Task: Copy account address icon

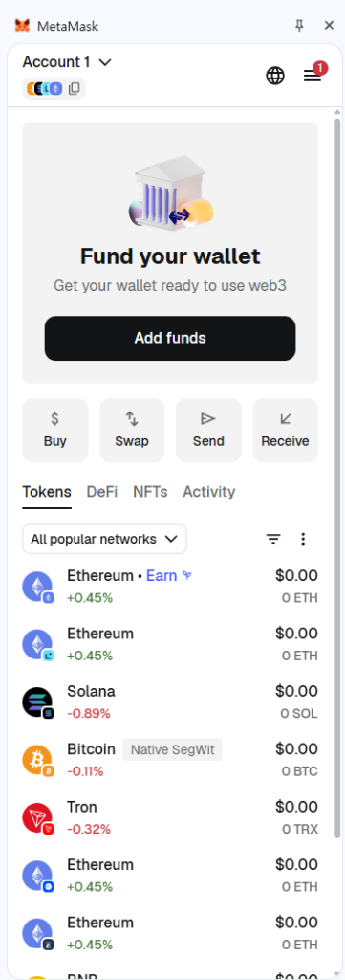Action: coord(75,89)
